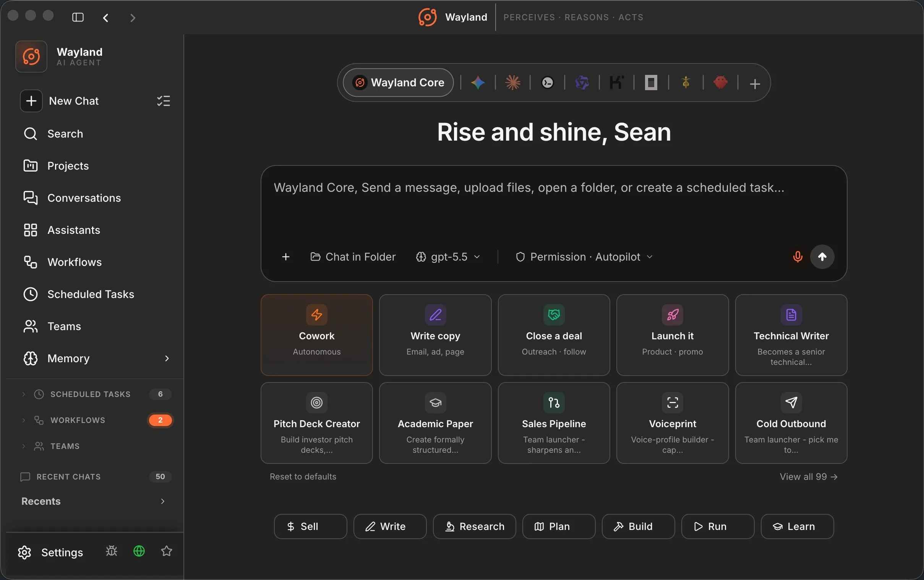
Task: Click the Research category button
Action: (x=475, y=526)
